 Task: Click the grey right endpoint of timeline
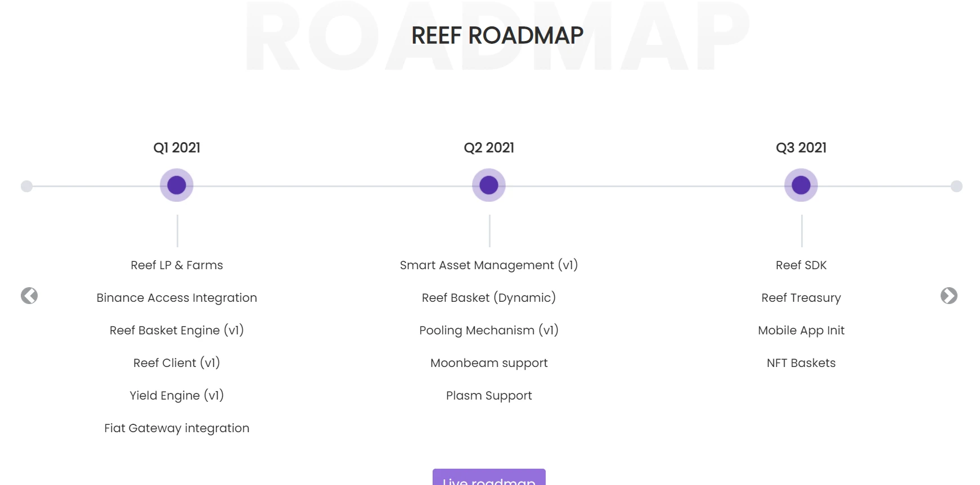[x=956, y=186]
